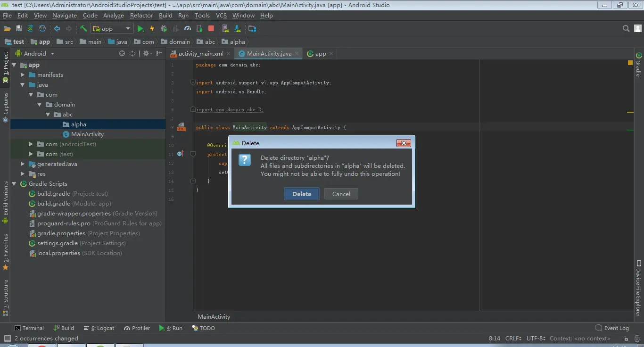Viewport: 644px width, 347px height.
Task: Click the Save All toolbar icon
Action: tap(19, 29)
